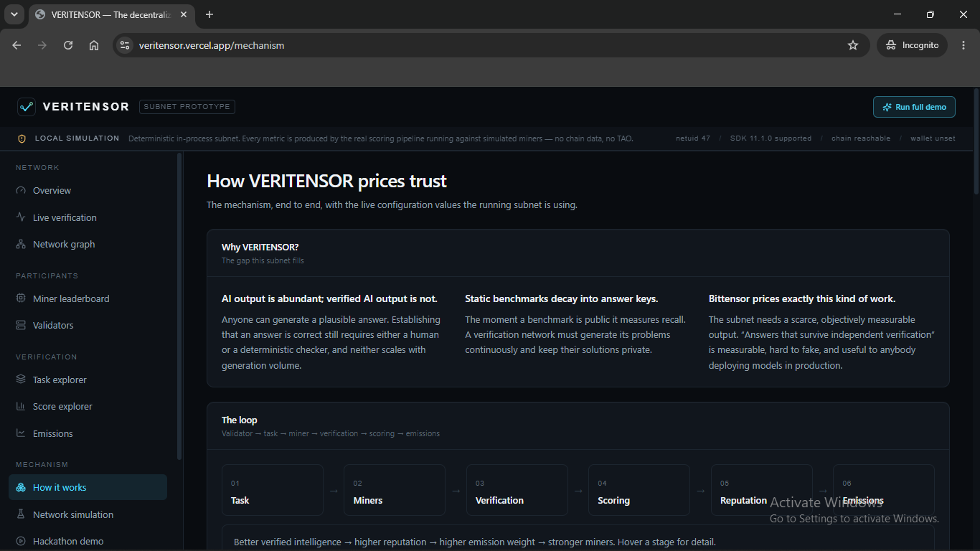Click the 'Why VERITENSOR?' card title

click(260, 248)
